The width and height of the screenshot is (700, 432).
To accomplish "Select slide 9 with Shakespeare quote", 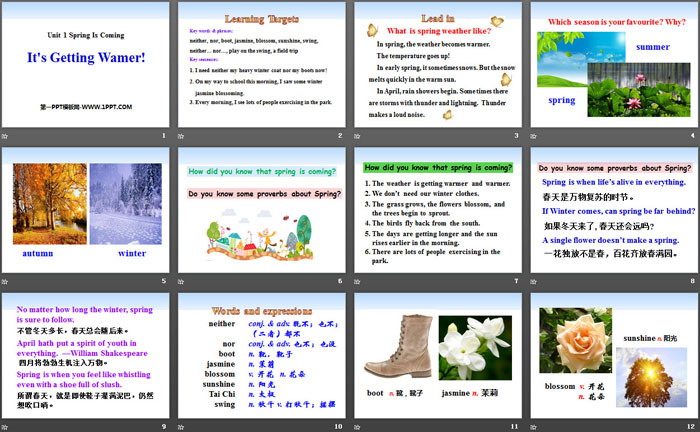I will pyautogui.click(x=85, y=356).
